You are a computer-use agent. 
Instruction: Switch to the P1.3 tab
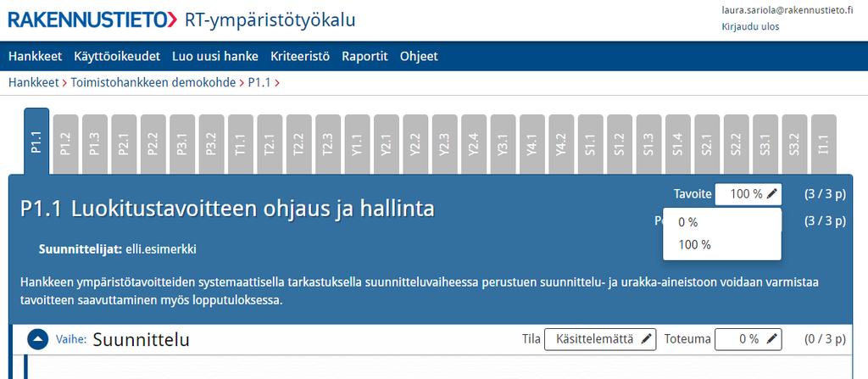pyautogui.click(x=95, y=144)
